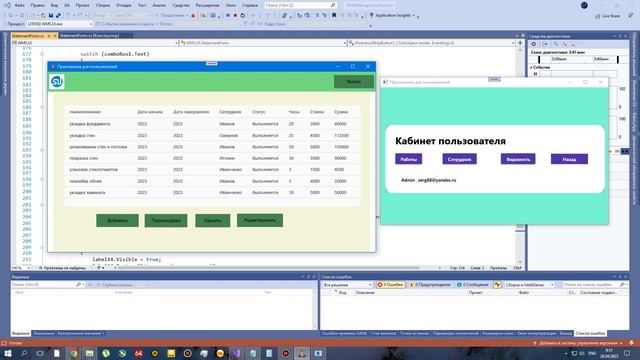
Task: Switch to the Стек вызовов tab
Action: pyautogui.click(x=383, y=333)
